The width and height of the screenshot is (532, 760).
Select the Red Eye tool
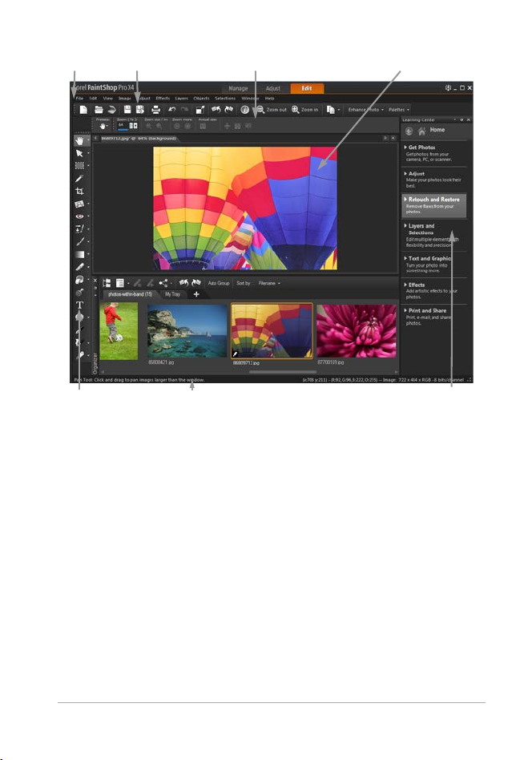[x=79, y=216]
